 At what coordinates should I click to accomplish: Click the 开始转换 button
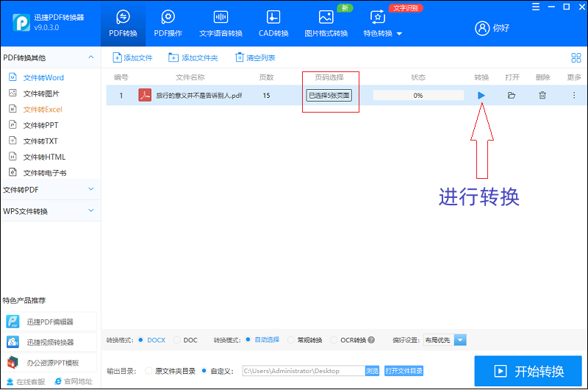pos(528,371)
